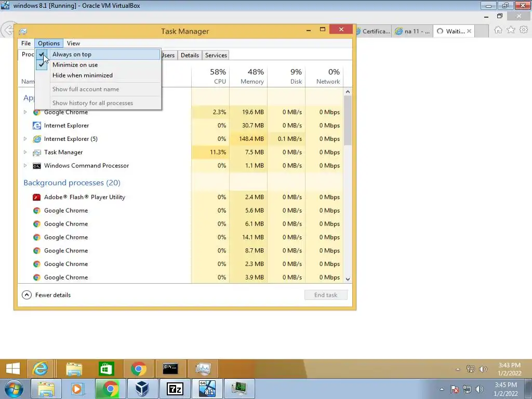Select Adobe Flash Player Utility icon
532x399 pixels.
[37, 197]
